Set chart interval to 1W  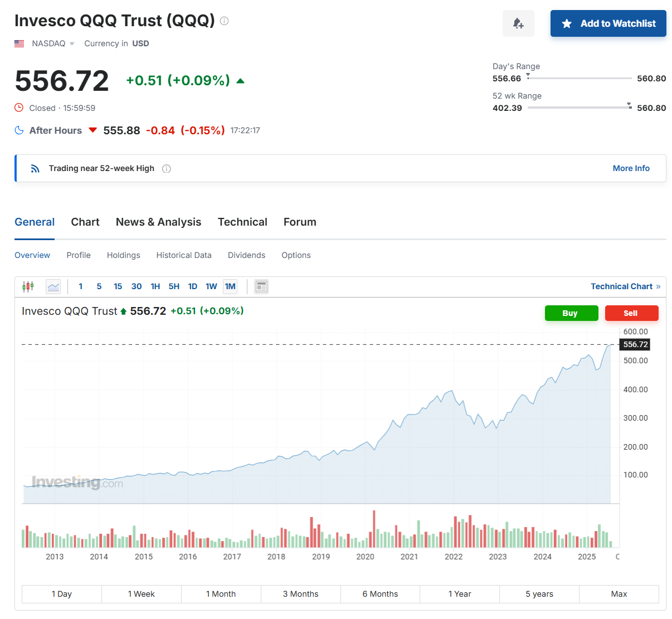point(211,286)
